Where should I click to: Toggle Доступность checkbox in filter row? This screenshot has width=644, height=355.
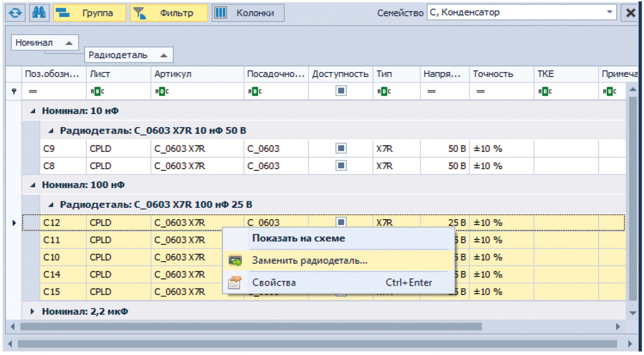tap(341, 91)
